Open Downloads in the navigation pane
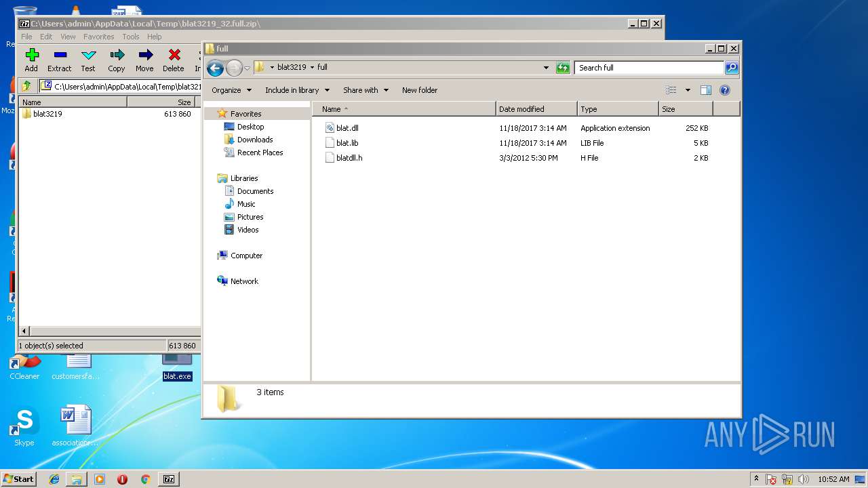The width and height of the screenshot is (868, 488). 255,140
